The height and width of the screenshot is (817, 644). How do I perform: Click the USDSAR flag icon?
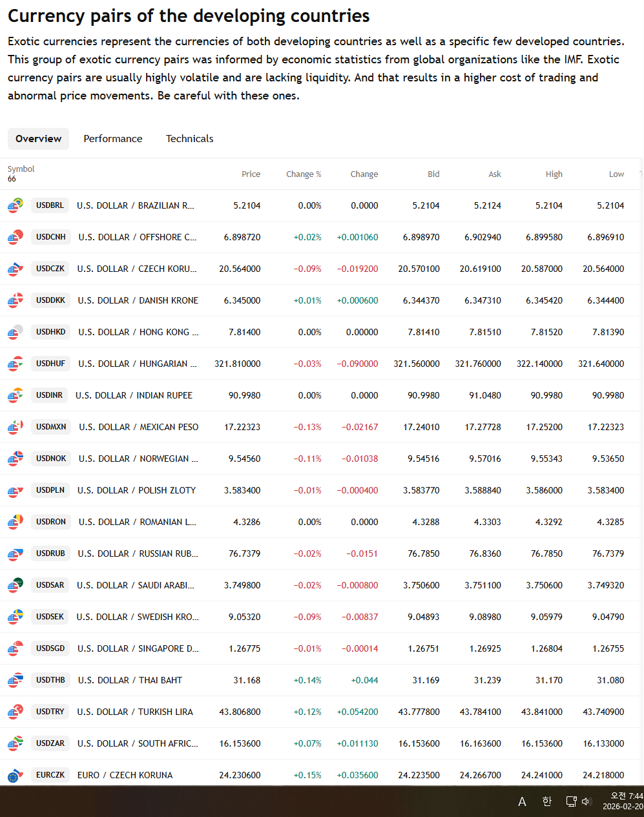point(16,585)
